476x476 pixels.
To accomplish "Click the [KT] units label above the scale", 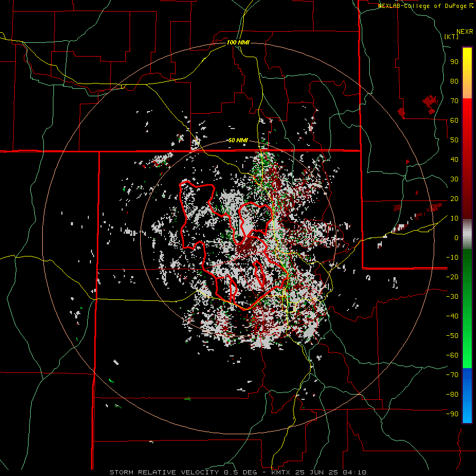I will pyautogui.click(x=451, y=36).
